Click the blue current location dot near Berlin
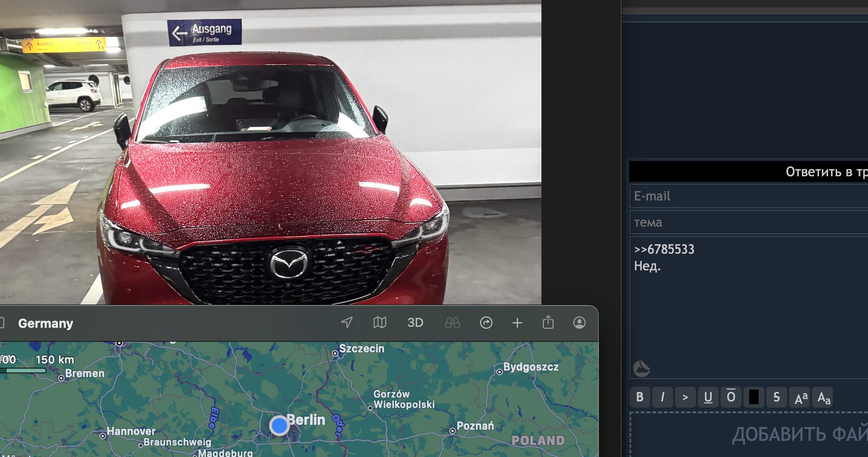 click(x=279, y=425)
